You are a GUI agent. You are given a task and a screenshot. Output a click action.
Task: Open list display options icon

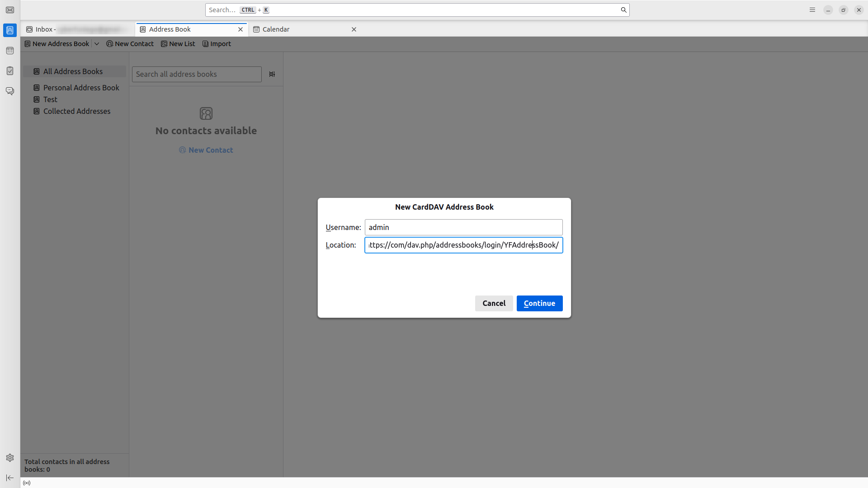(272, 74)
